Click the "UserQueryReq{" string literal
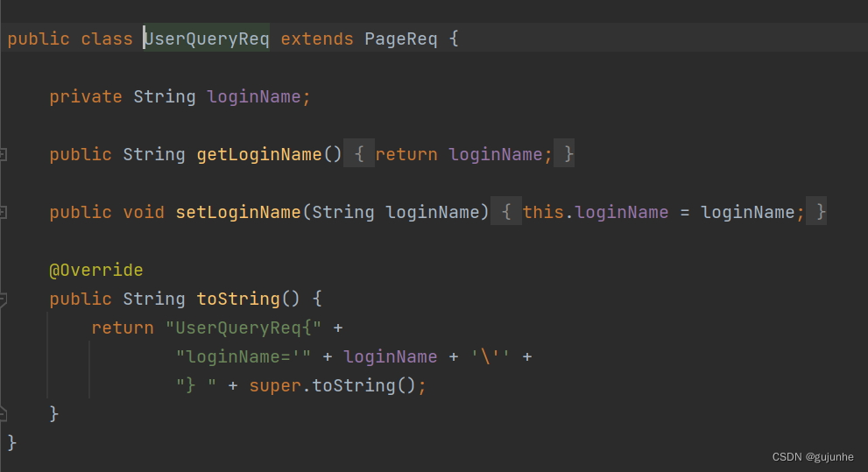Image resolution: width=868 pixels, height=472 pixels. [243, 328]
